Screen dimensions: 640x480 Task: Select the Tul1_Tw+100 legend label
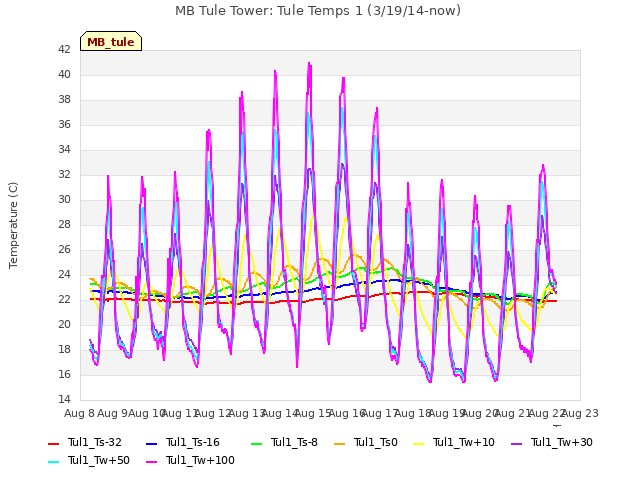(x=200, y=460)
